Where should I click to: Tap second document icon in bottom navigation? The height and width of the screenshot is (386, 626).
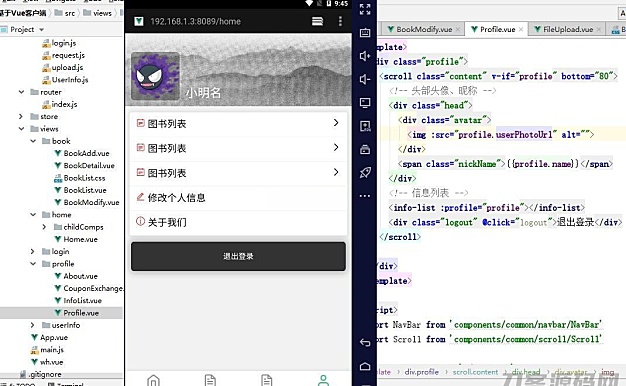click(x=267, y=380)
